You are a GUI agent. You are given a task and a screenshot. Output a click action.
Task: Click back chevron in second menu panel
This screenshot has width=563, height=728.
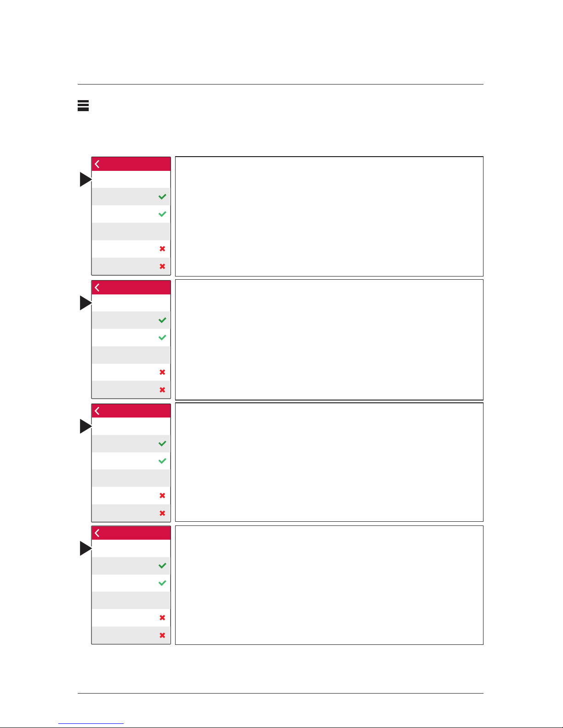pos(97,288)
